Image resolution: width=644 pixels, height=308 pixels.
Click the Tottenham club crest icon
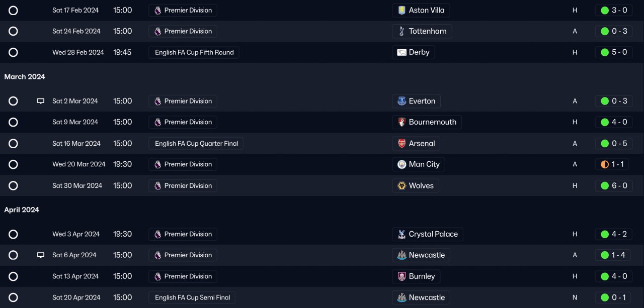401,31
